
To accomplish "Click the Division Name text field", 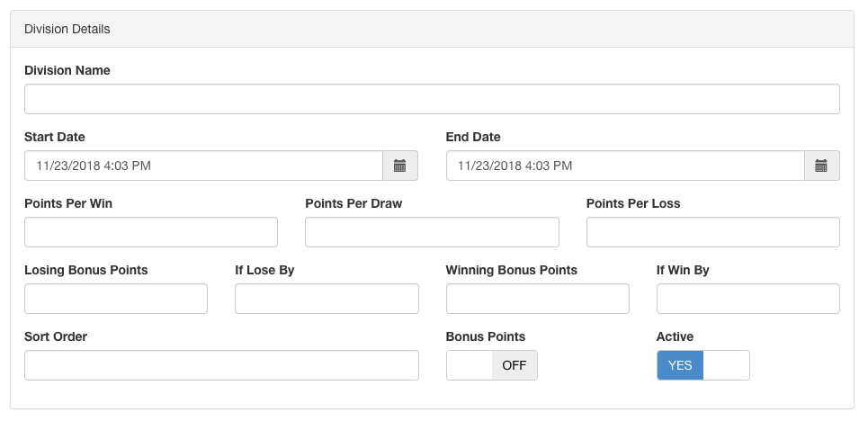I will (x=432, y=99).
